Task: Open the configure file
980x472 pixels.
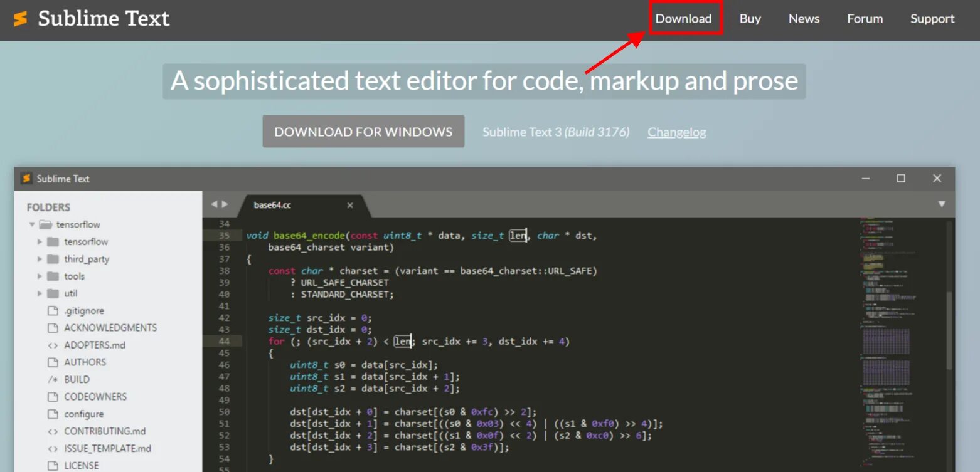Action: pos(83,414)
